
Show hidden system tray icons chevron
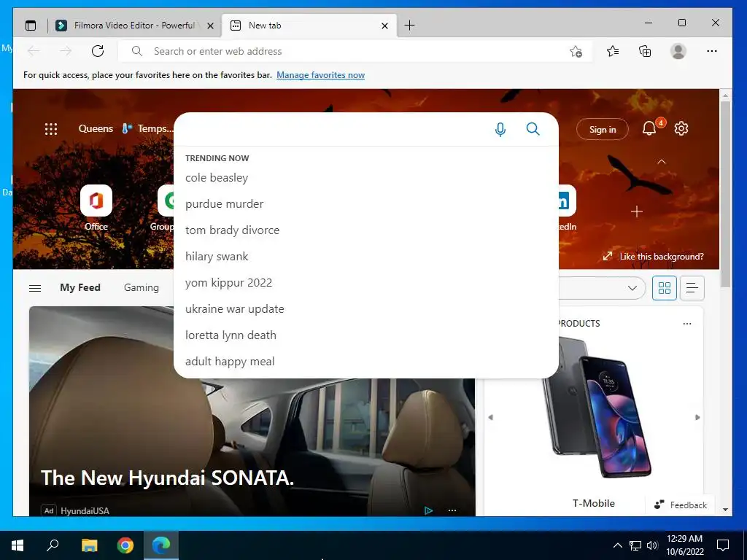pos(617,545)
